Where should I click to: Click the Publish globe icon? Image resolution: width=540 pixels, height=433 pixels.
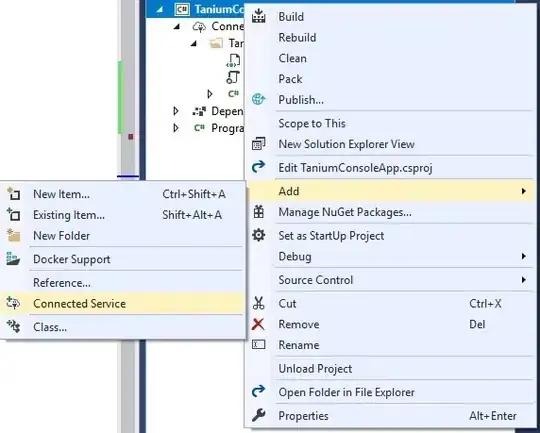pyautogui.click(x=258, y=99)
